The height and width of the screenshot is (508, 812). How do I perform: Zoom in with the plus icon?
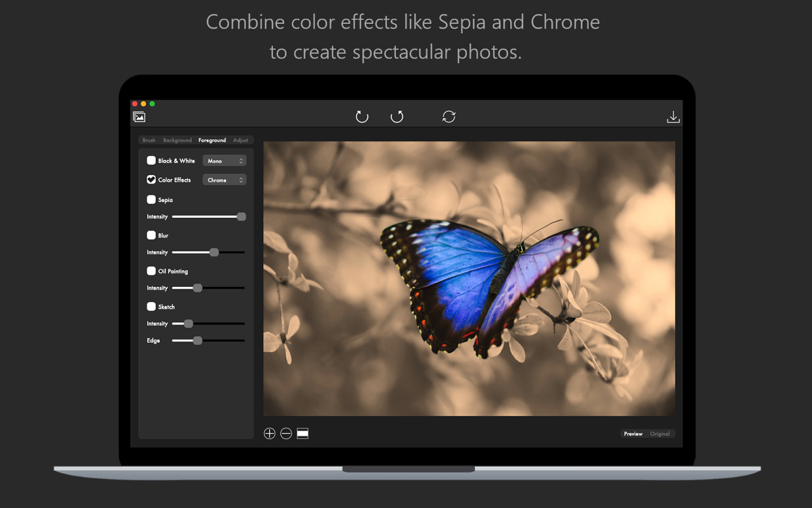[270, 433]
